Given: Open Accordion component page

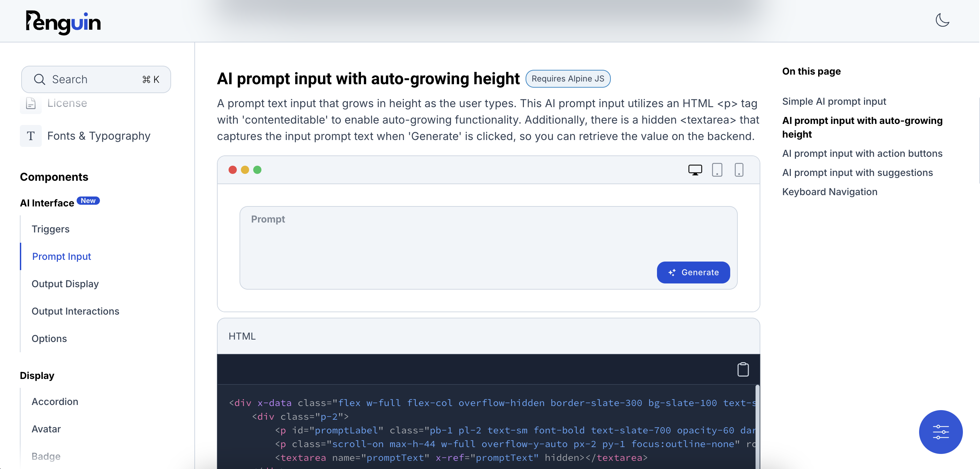Looking at the screenshot, I should (x=55, y=402).
